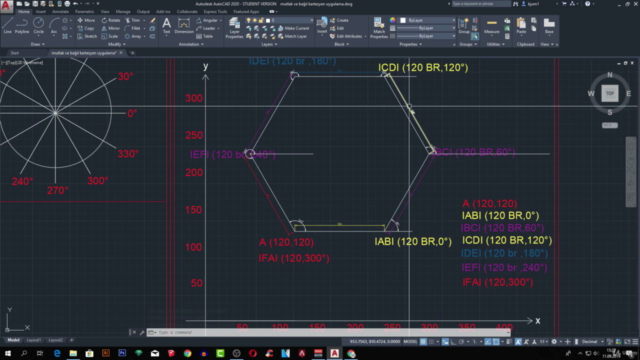Click the Leader annotation tool
Image resolution: width=640 pixels, height=360 pixels.
click(x=206, y=28)
